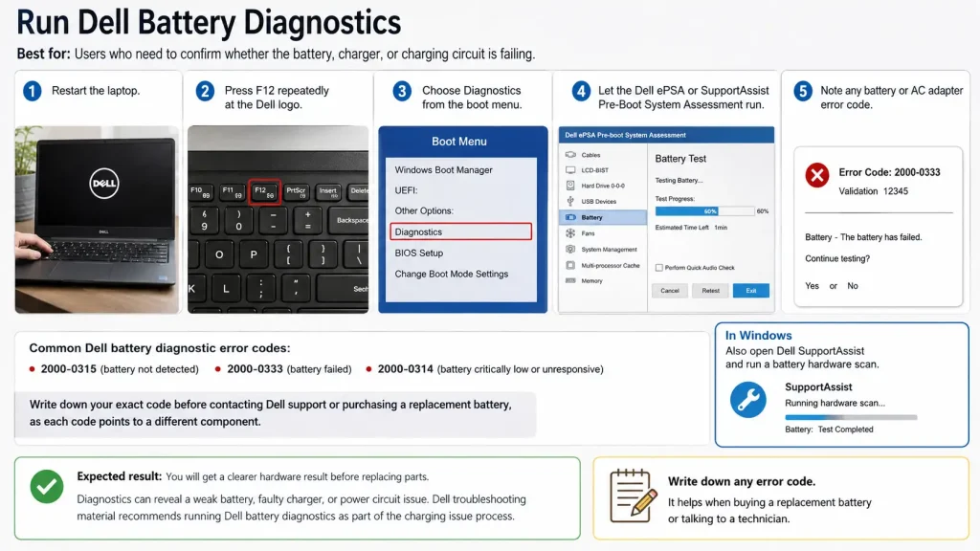Click the green Expected result checkmark icon

coord(47,486)
